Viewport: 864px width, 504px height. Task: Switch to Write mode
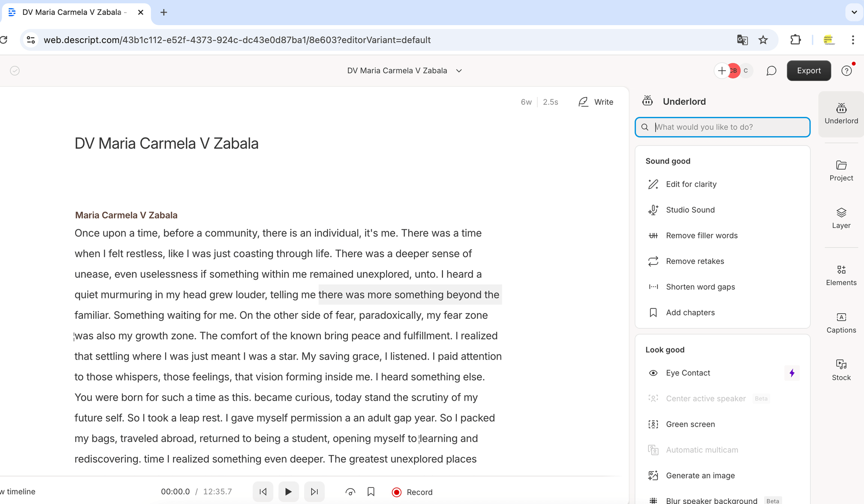[x=596, y=102]
